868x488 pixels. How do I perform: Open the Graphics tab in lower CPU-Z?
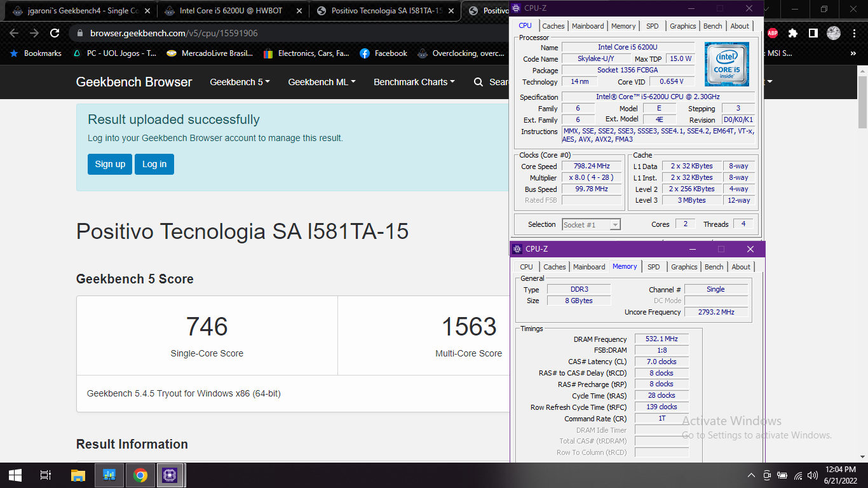pos(684,267)
